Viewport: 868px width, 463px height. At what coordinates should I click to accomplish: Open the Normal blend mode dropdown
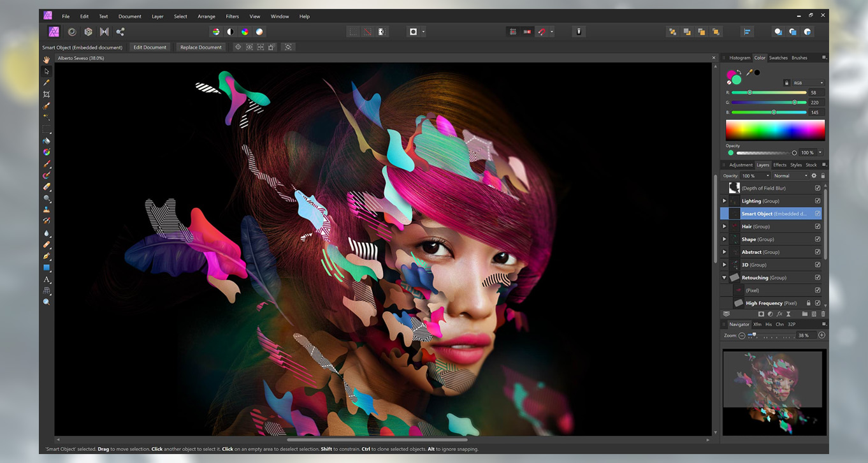[x=791, y=175]
